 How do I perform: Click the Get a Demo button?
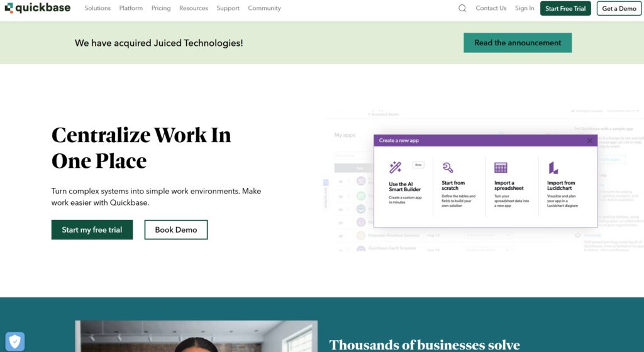[x=619, y=9]
